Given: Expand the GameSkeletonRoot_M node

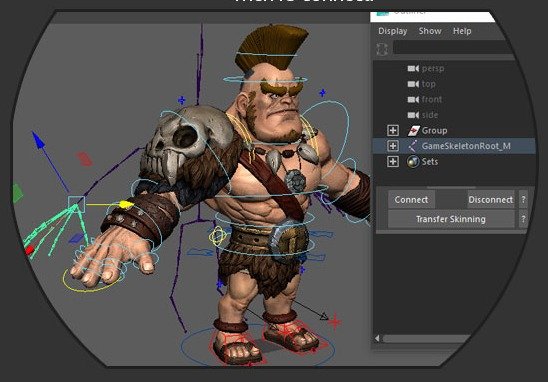Looking at the screenshot, I should (x=393, y=146).
